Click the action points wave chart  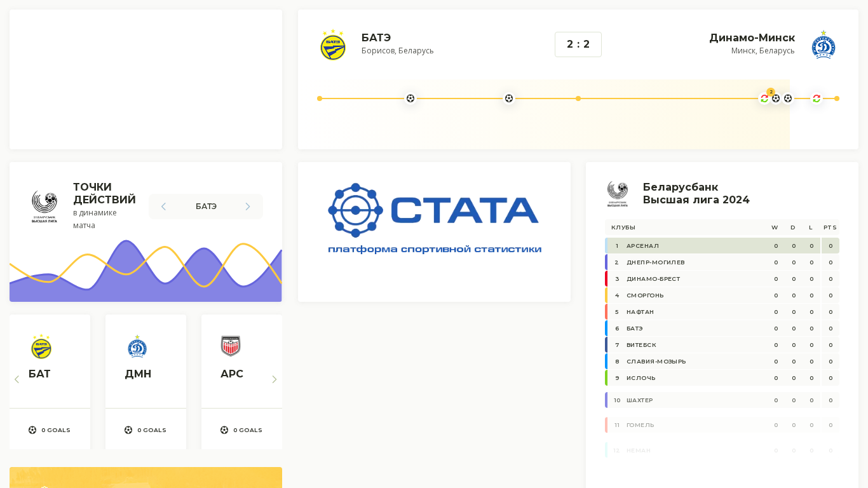146,271
